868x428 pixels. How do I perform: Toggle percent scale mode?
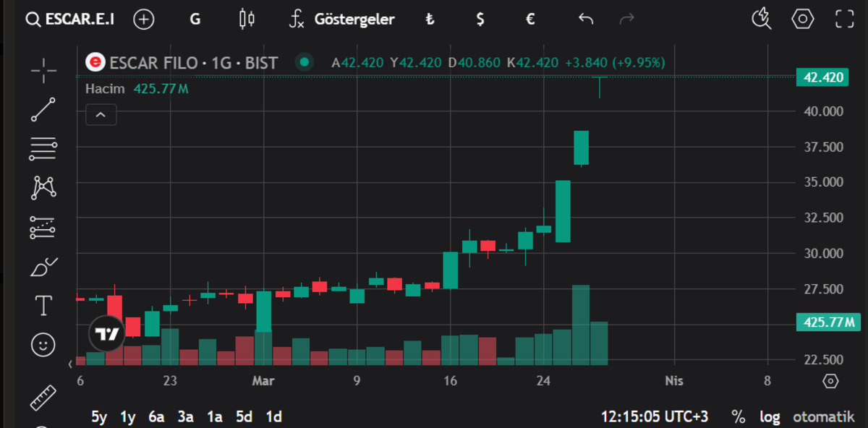tap(739, 417)
